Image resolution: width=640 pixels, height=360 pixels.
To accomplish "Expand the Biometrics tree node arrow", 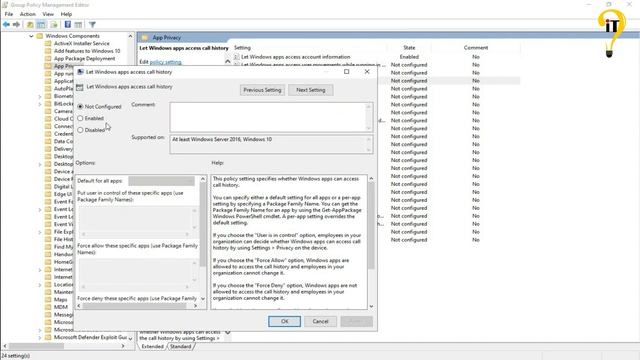I will [x=40, y=96].
